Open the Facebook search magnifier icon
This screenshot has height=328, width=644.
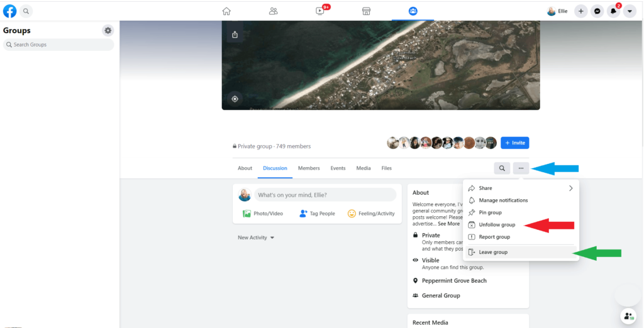26,11
